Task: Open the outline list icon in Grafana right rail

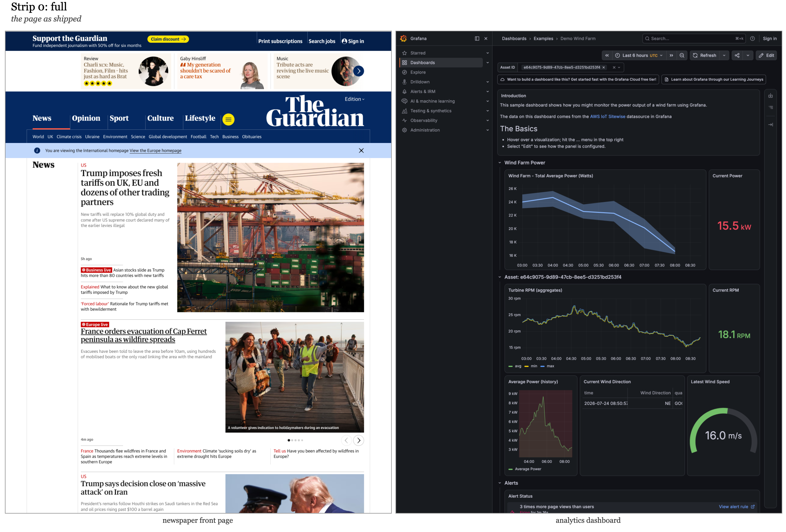Action: 770,107
